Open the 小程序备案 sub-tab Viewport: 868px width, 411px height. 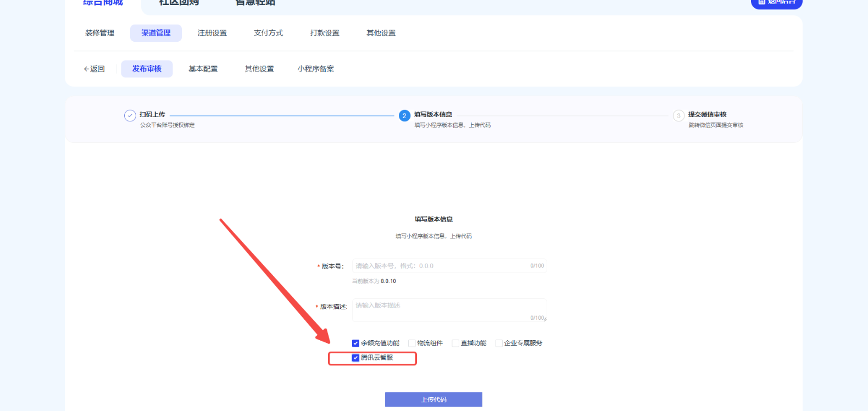[315, 69]
